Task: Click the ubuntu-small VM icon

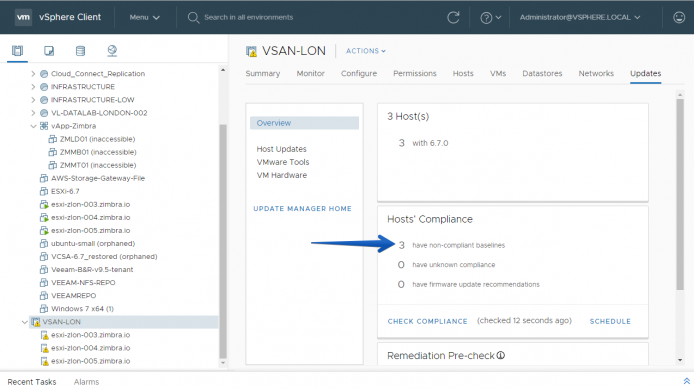Action: coord(44,243)
